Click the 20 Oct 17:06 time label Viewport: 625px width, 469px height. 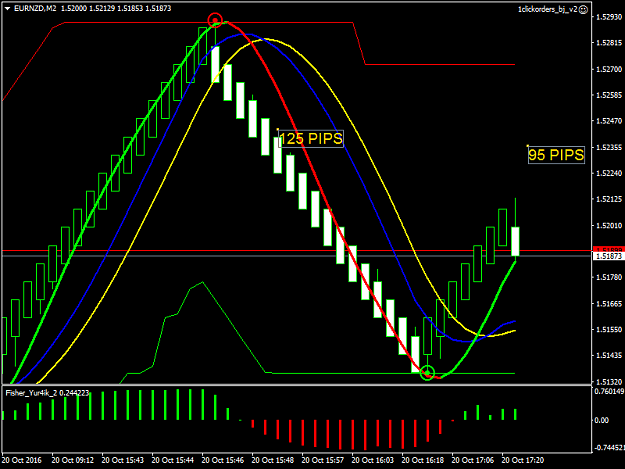click(x=473, y=460)
